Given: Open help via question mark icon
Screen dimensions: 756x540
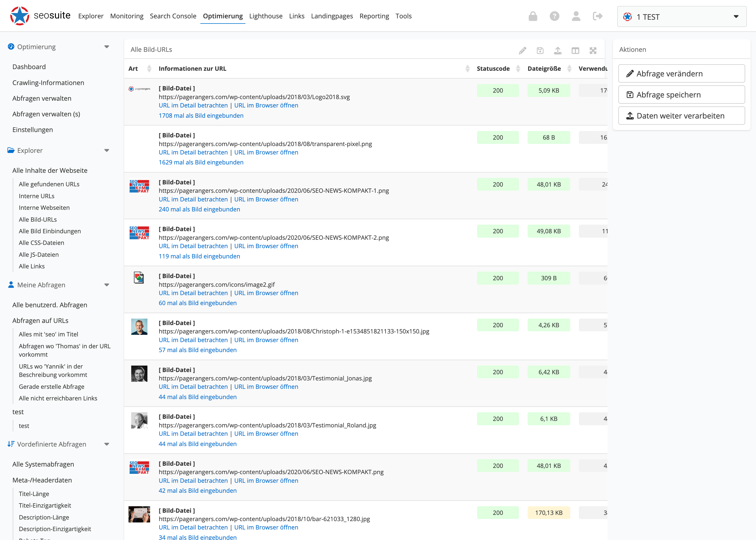Looking at the screenshot, I should coord(554,16).
